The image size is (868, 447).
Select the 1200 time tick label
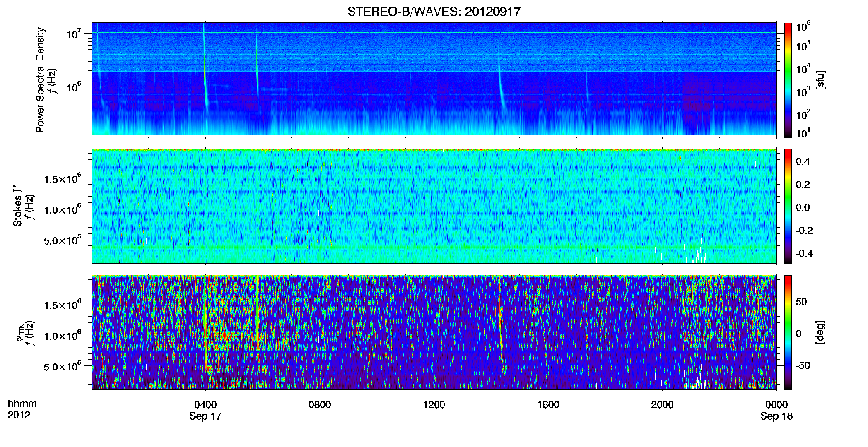[x=434, y=405]
